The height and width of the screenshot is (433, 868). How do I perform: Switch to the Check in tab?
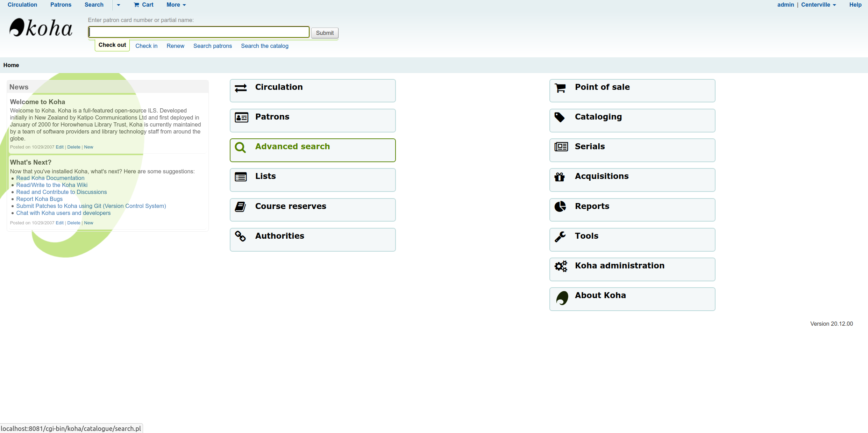click(x=146, y=46)
